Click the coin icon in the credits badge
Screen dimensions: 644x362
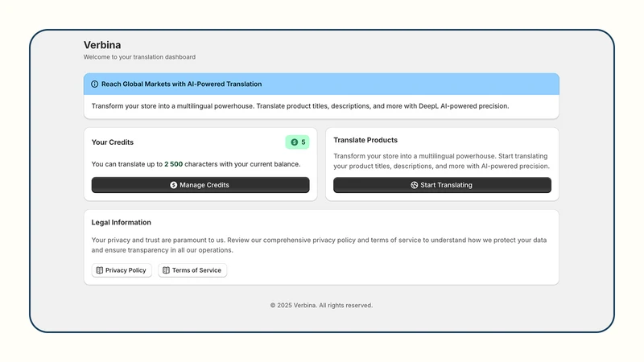pos(295,142)
